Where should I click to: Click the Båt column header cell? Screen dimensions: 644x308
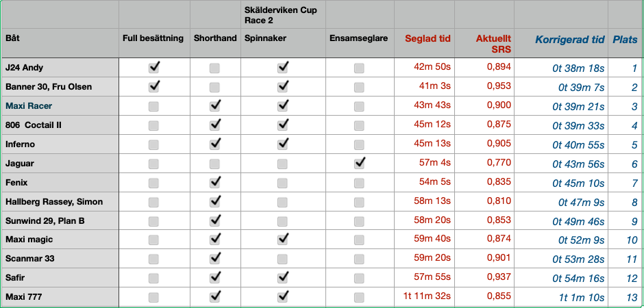(12, 39)
